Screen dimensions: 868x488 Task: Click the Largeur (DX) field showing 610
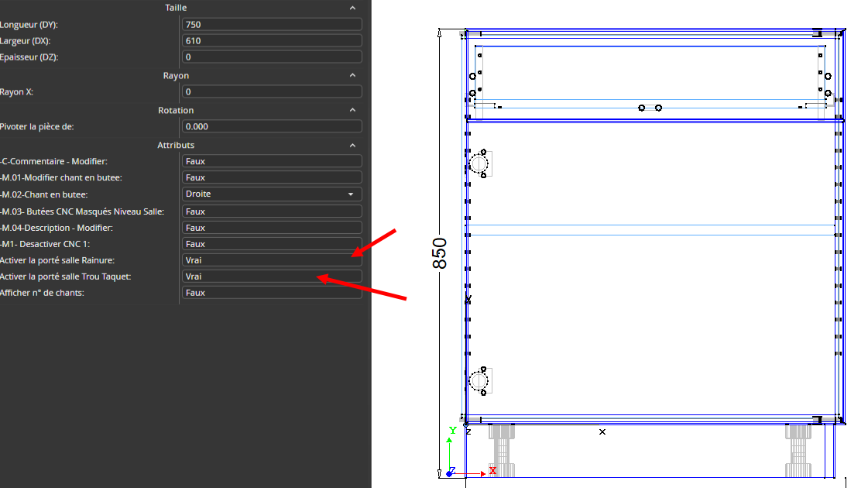(x=272, y=41)
